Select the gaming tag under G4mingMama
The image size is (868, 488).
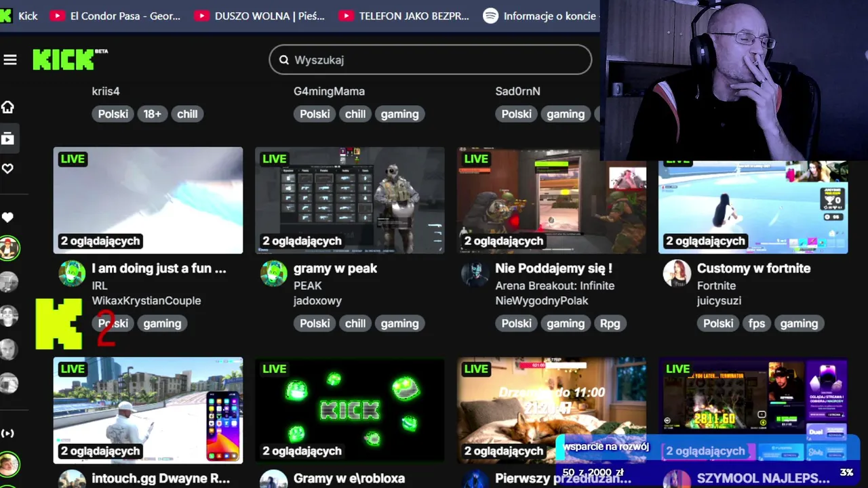pyautogui.click(x=399, y=114)
